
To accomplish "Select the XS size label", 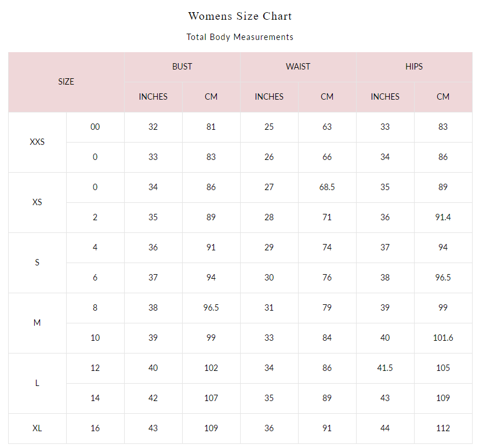I will 37,202.
